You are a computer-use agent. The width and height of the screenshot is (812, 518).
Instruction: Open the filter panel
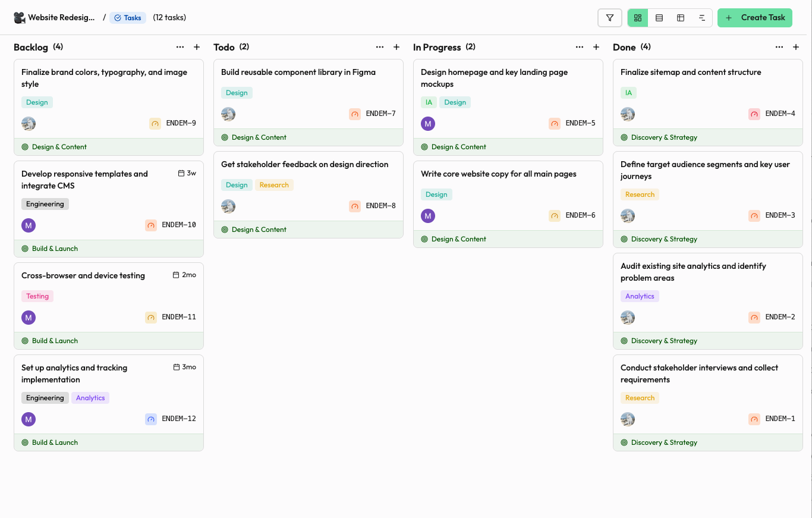[610, 17]
